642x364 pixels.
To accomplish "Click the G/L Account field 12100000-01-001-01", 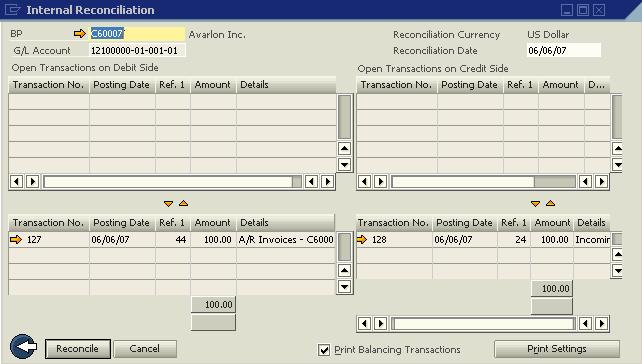I will pos(137,50).
